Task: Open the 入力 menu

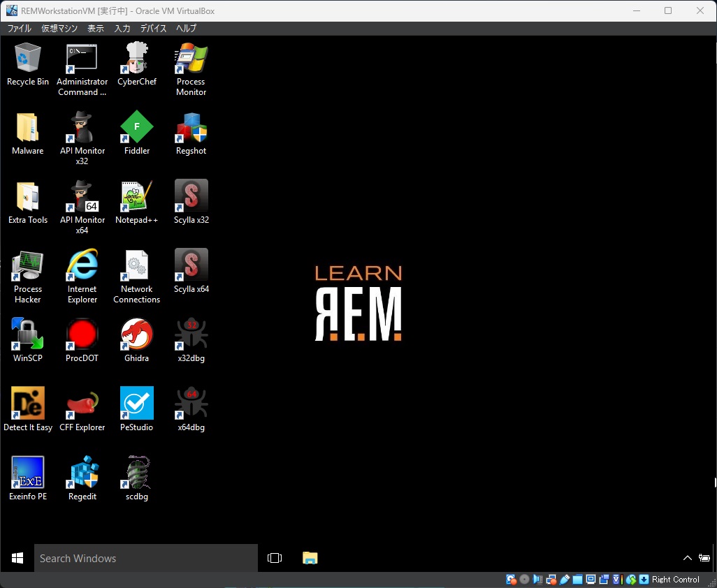Action: tap(122, 29)
